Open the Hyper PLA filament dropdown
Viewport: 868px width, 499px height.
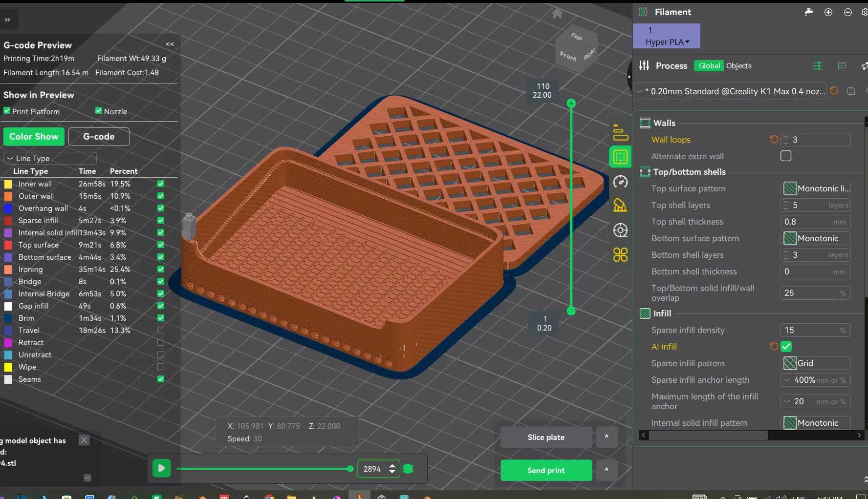point(667,42)
